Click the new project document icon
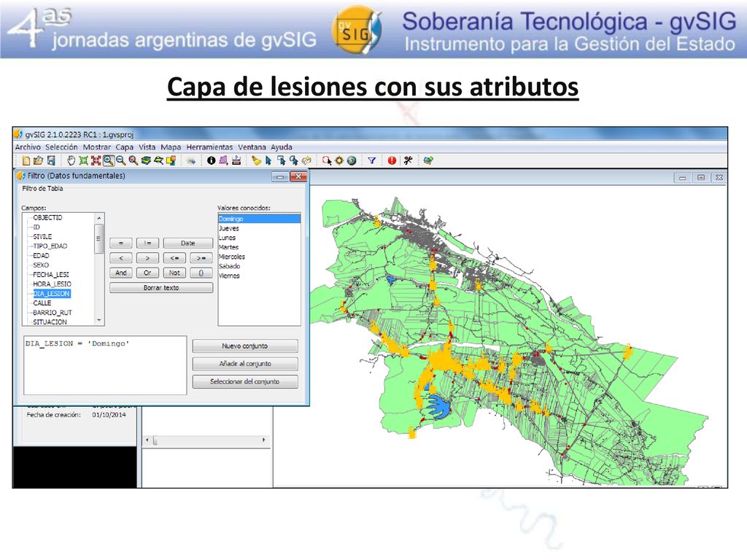 click(x=26, y=160)
